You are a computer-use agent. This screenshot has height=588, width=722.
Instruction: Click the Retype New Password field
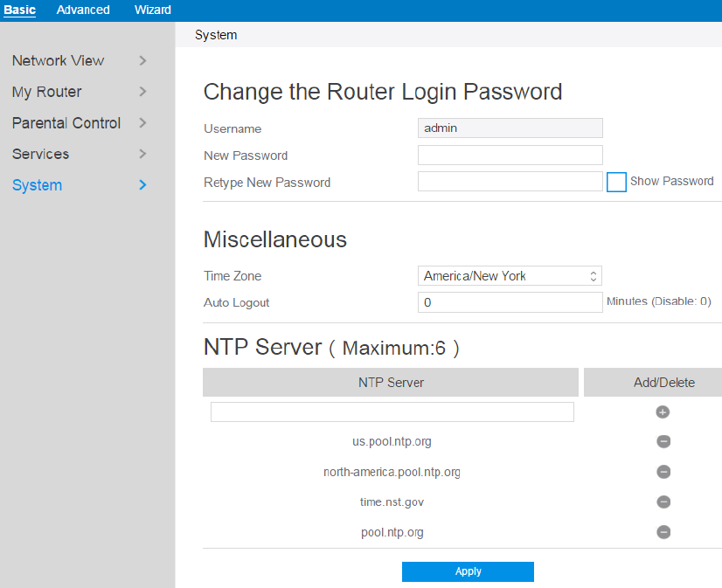click(x=510, y=182)
